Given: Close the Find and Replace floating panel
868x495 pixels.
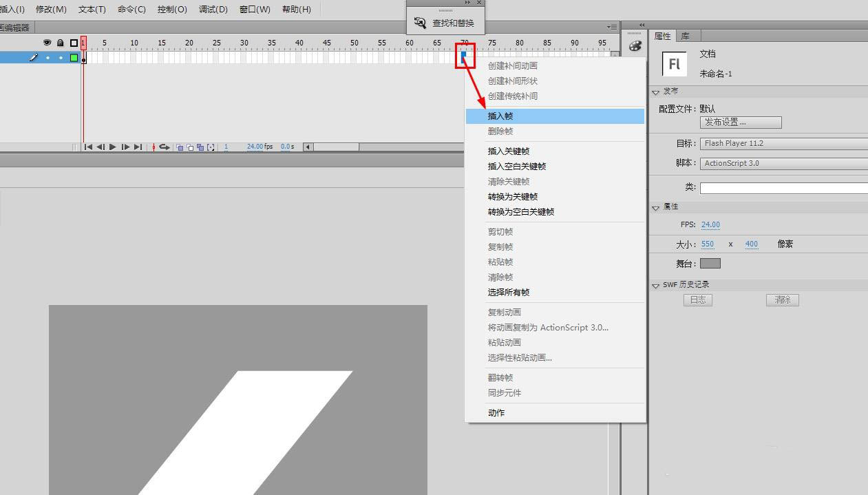Looking at the screenshot, I should (479, 3).
